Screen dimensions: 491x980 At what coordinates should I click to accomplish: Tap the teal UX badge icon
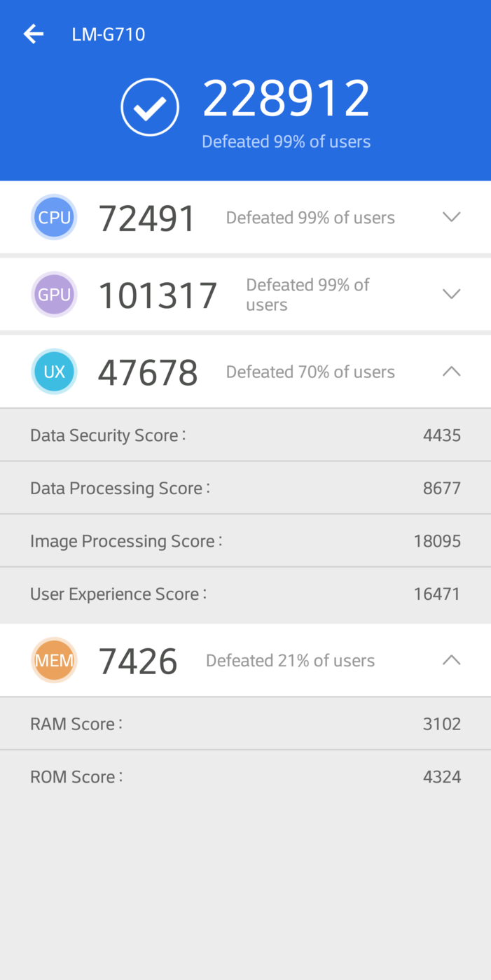(54, 372)
